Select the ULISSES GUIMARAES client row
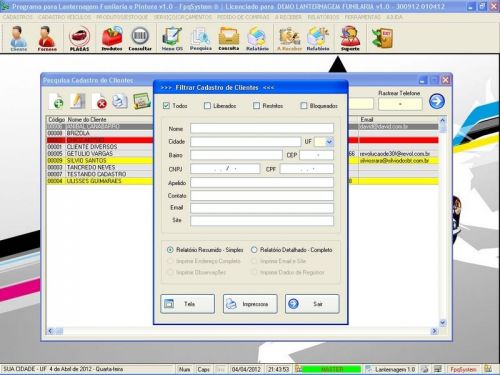 [x=100, y=181]
